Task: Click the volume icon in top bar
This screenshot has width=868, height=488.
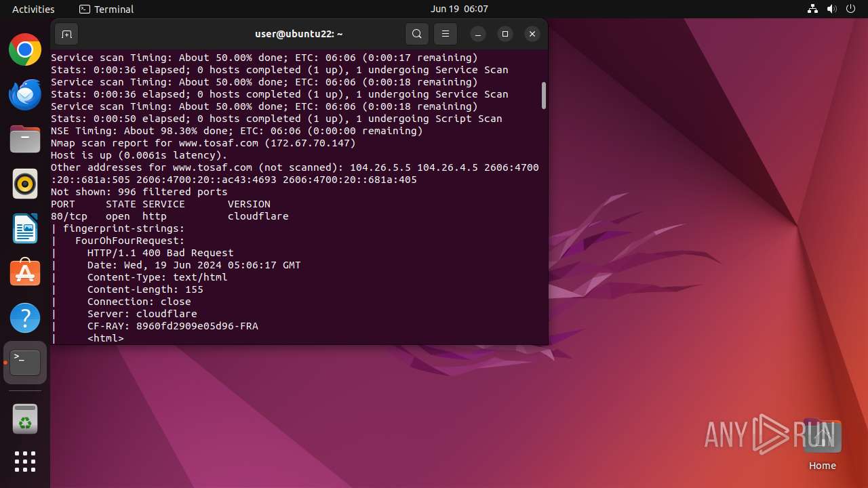Action: tap(831, 9)
